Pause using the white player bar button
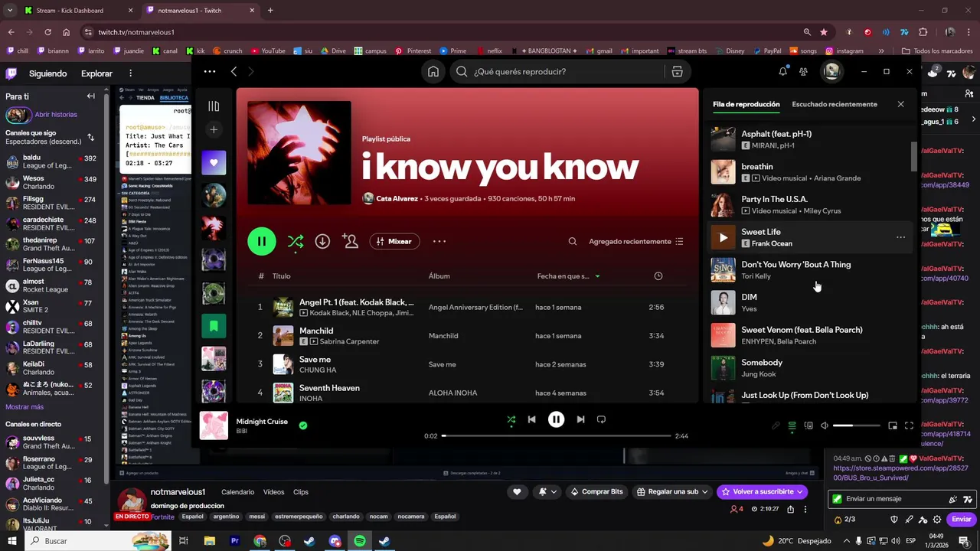 pos(556,419)
